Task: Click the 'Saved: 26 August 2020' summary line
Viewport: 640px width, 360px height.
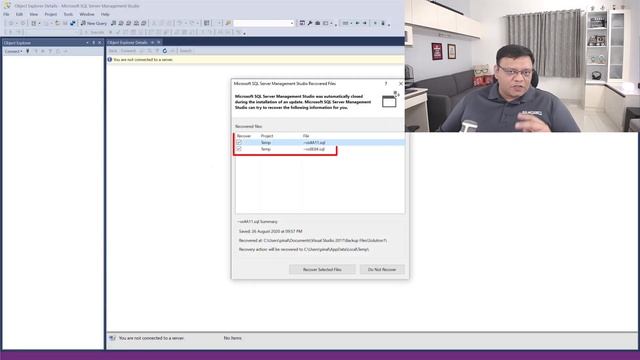Action: 271,231
